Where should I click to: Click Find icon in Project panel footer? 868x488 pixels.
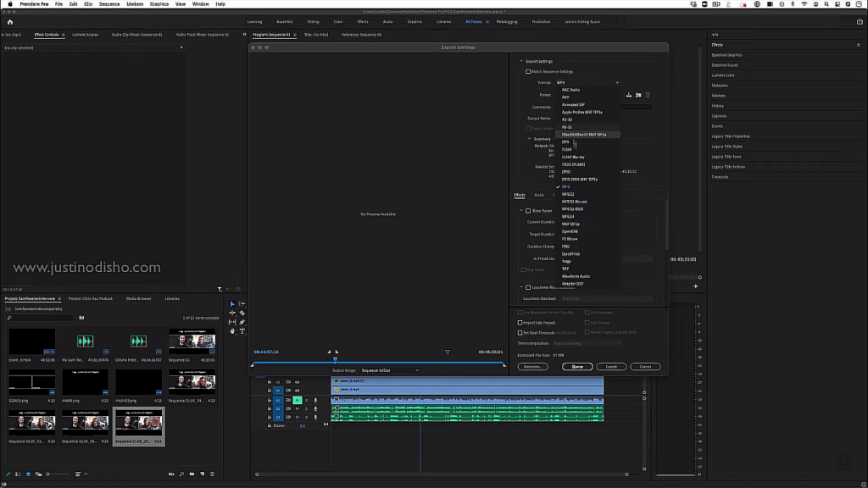(x=181, y=474)
